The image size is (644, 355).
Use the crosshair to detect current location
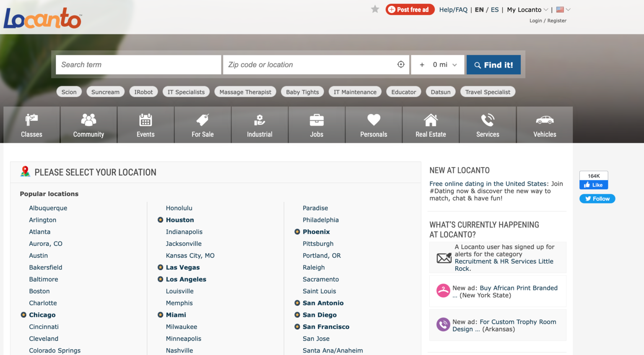coord(400,65)
